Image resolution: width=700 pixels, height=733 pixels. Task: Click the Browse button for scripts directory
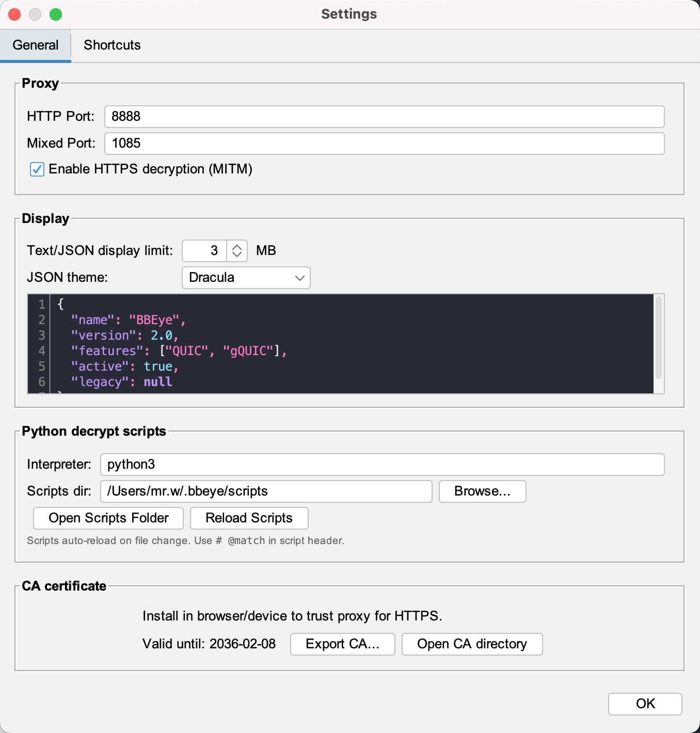pos(482,491)
